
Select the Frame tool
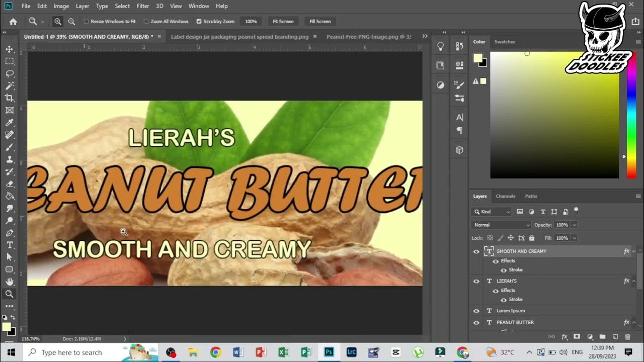click(10, 110)
